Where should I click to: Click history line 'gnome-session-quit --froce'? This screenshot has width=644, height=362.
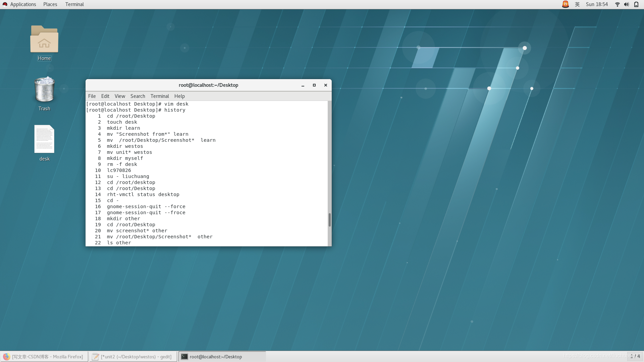point(146,213)
